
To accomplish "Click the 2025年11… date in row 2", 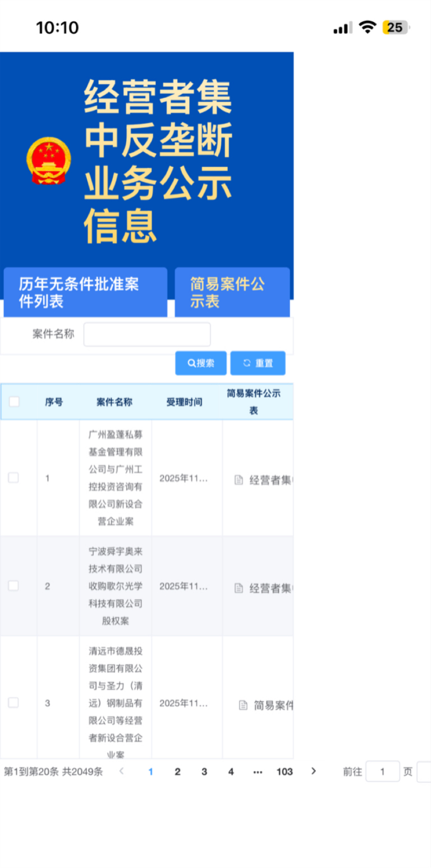I will [184, 586].
